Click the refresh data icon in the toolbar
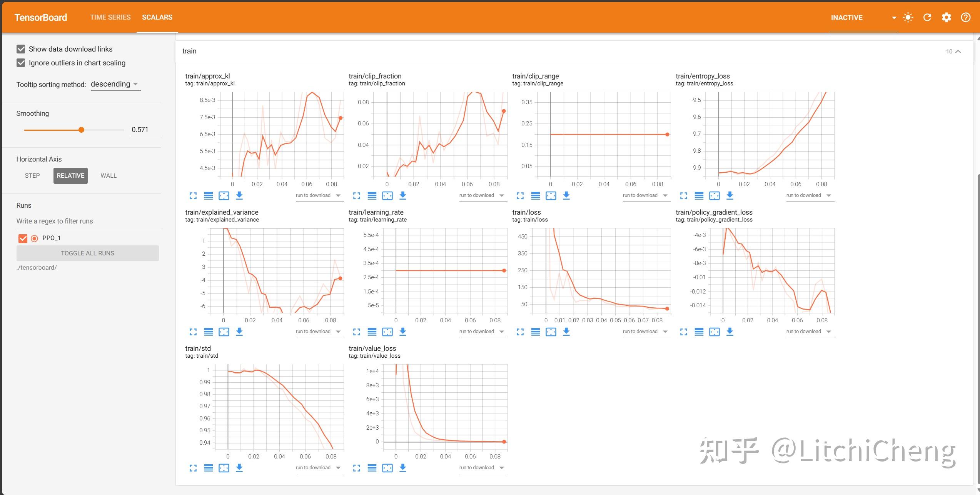980x495 pixels. [x=927, y=17]
